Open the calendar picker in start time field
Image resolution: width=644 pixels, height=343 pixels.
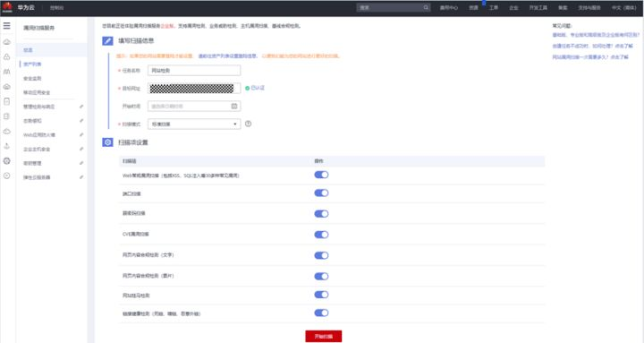[234, 106]
